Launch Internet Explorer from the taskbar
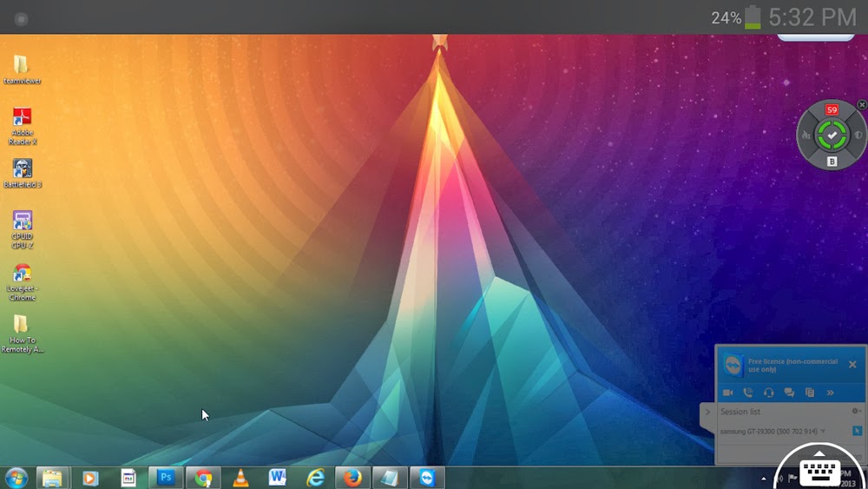The width and height of the screenshot is (868, 489). [316, 478]
